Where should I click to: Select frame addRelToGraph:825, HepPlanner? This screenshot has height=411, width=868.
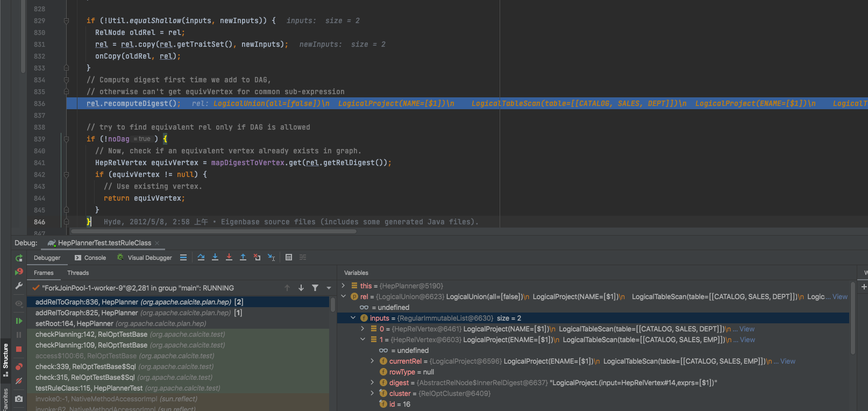point(178,313)
